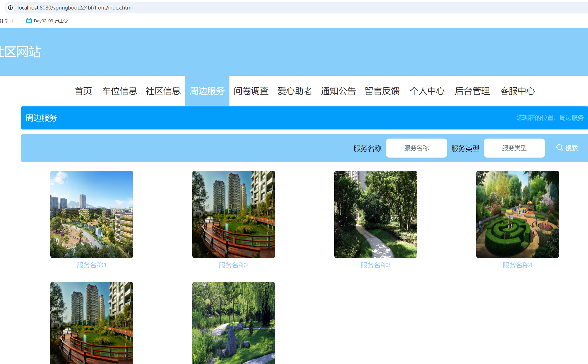Click 周边服务 in the breadcrumb location text

tap(572, 118)
